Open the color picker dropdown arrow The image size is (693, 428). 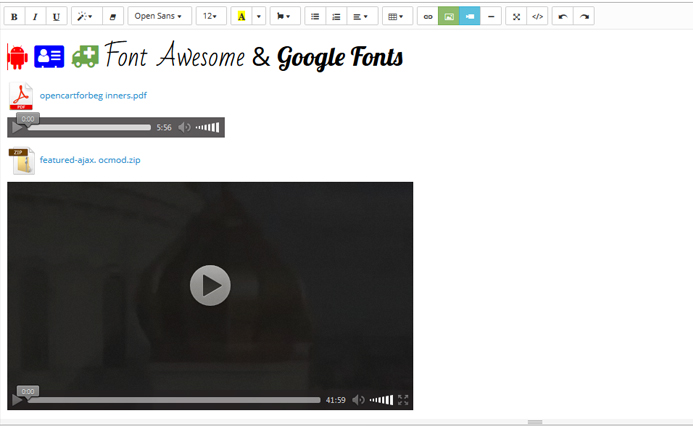click(259, 16)
